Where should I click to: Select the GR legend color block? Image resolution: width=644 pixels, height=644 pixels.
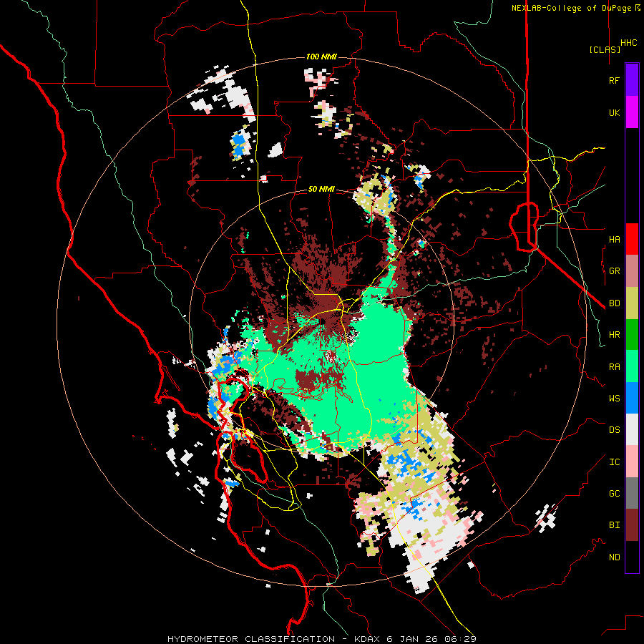pos(632,271)
